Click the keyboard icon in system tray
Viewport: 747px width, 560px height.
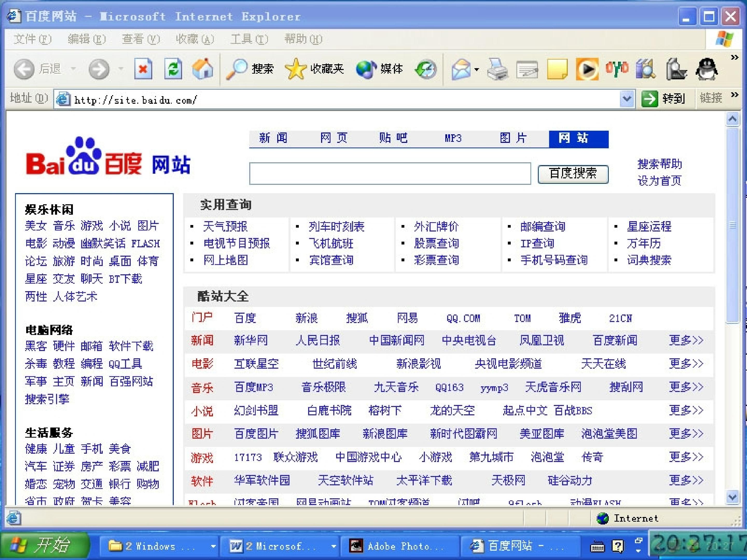pyautogui.click(x=597, y=547)
